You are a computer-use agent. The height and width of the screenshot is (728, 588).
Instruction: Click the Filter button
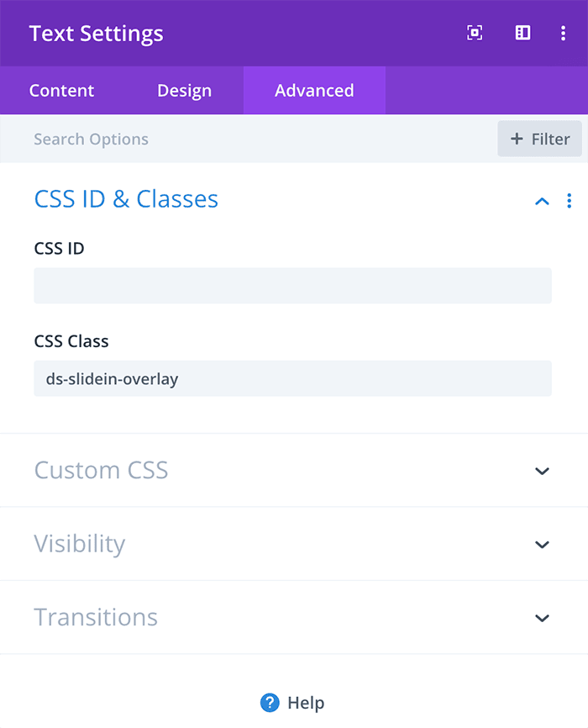(540, 139)
